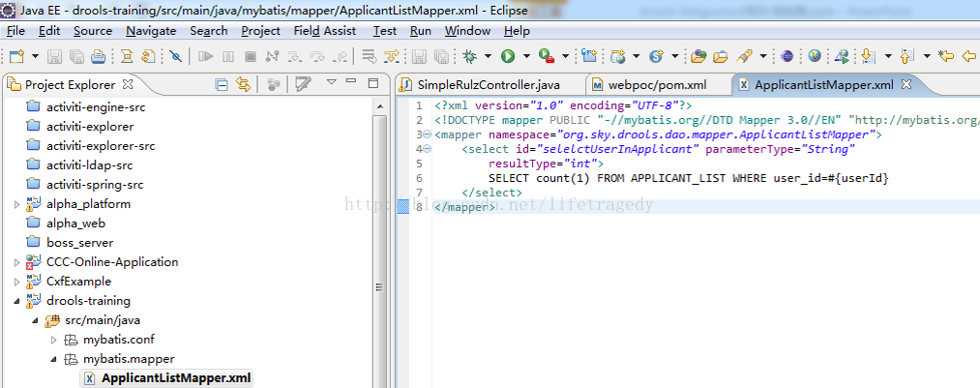Expand the mybatis.conf package

pos(53,340)
